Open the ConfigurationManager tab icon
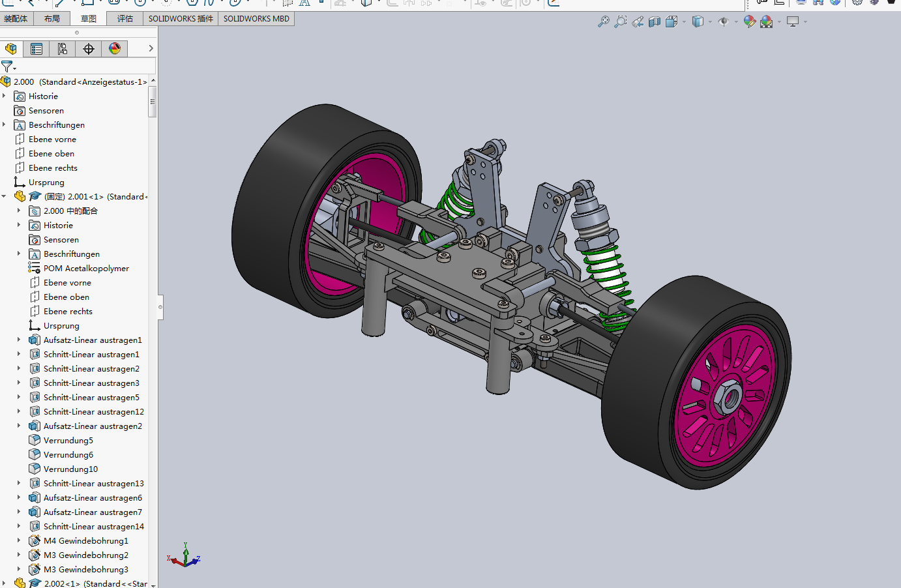 63,49
